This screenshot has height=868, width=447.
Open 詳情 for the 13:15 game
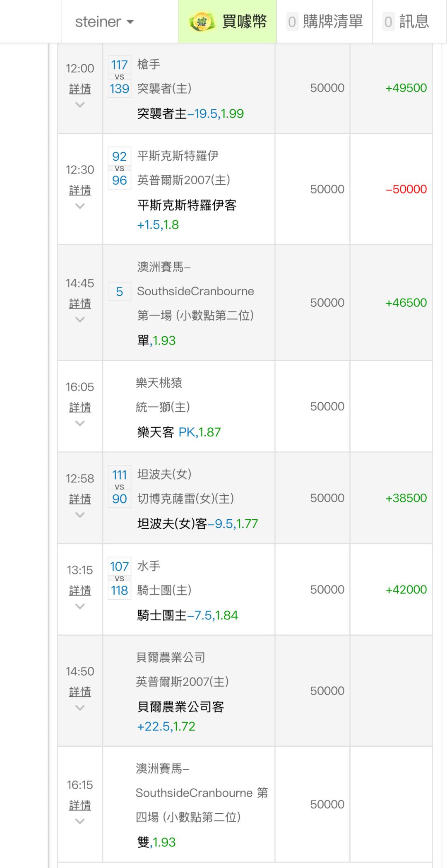click(x=80, y=590)
